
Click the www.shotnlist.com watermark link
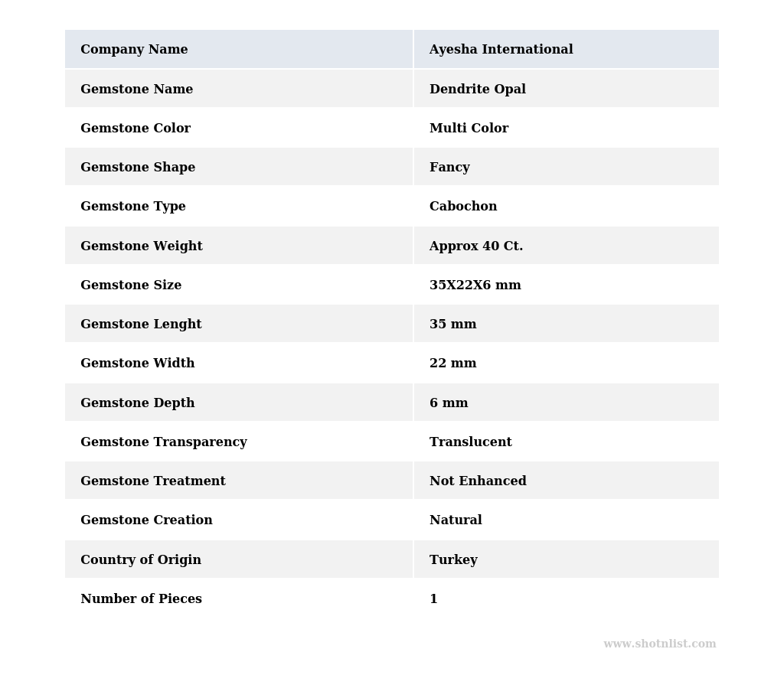click(659, 644)
